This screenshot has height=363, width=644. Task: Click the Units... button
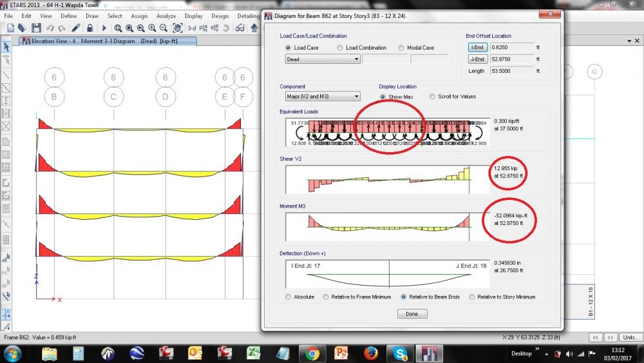630,337
